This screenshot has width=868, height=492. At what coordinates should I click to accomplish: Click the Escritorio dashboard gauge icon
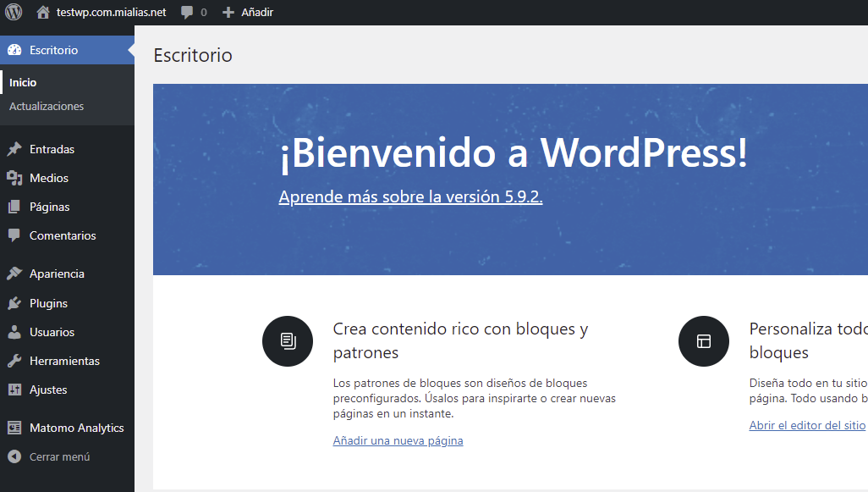(14, 50)
